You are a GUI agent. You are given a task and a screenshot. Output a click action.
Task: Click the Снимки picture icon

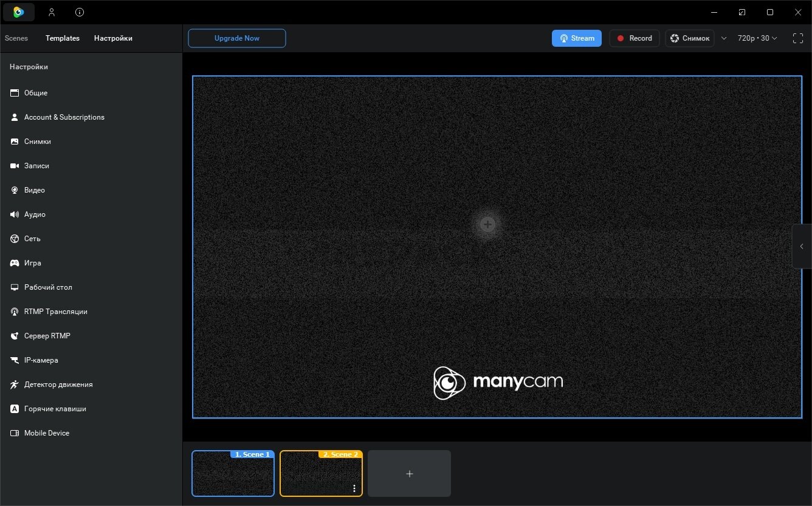15,142
